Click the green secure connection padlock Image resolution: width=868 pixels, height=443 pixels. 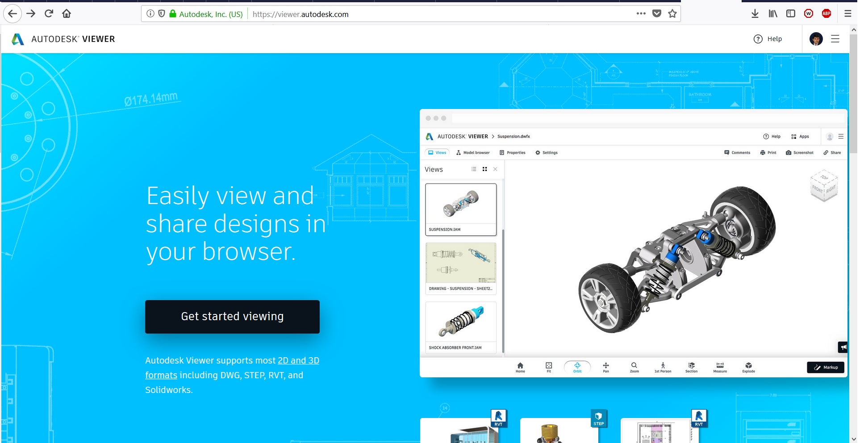click(173, 14)
